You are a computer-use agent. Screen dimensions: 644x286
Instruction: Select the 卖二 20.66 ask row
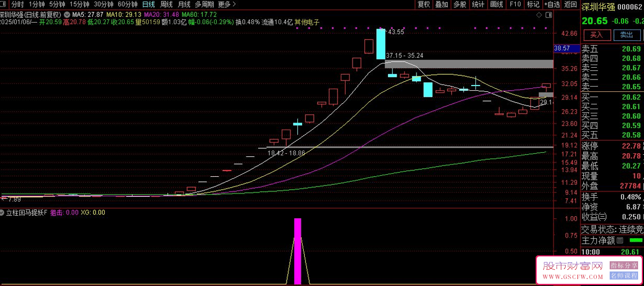pos(612,77)
